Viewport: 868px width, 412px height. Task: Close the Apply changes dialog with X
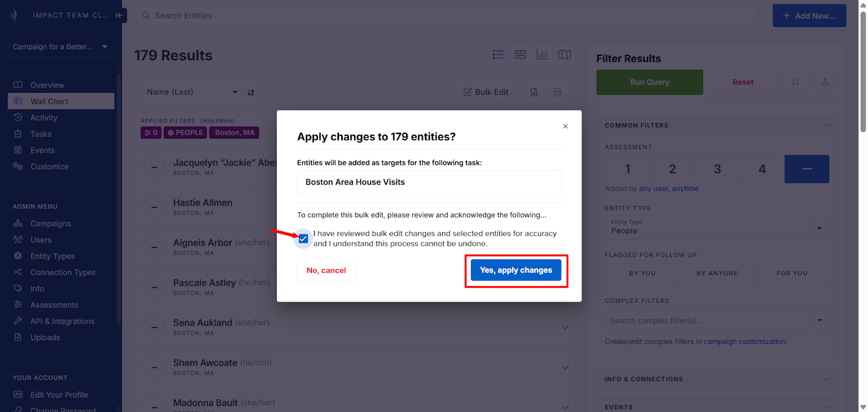pyautogui.click(x=565, y=126)
